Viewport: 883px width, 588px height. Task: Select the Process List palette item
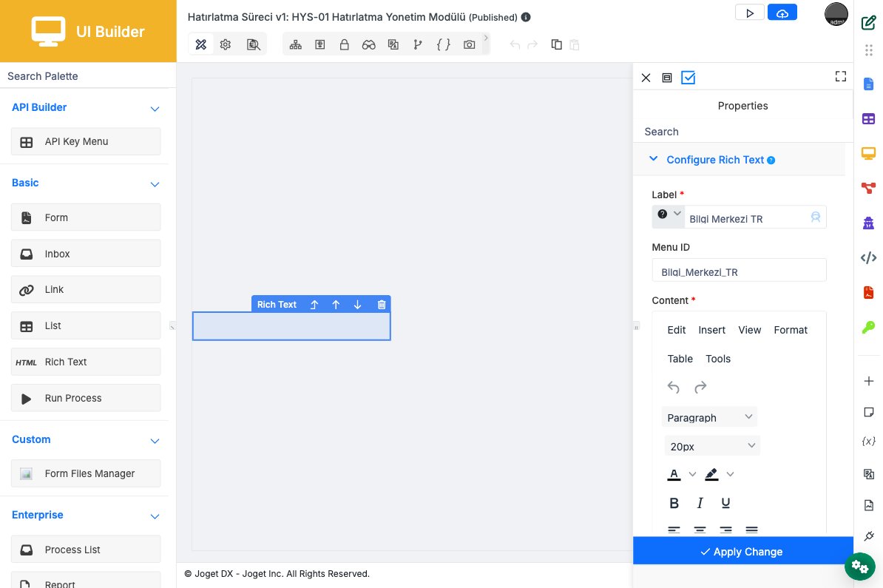click(x=86, y=550)
